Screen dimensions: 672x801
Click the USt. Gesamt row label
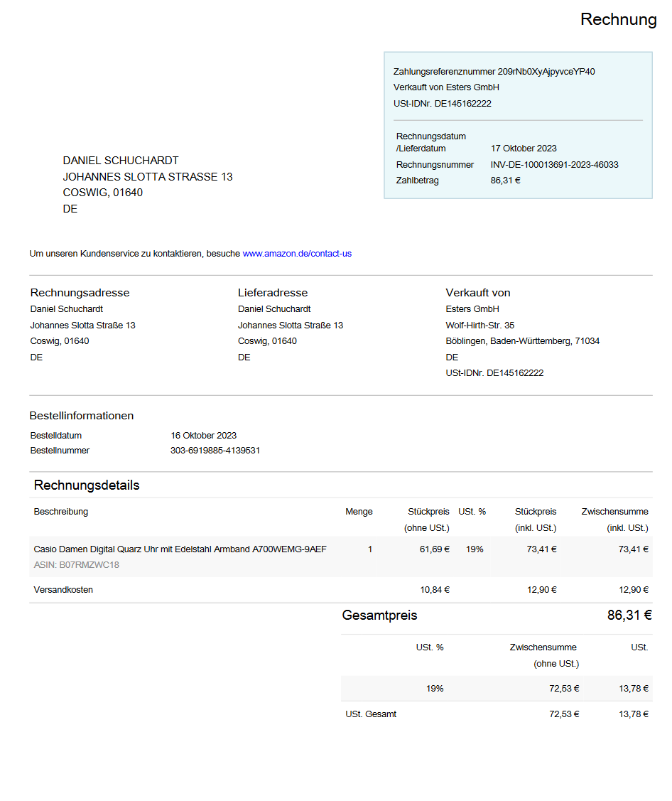tap(371, 714)
